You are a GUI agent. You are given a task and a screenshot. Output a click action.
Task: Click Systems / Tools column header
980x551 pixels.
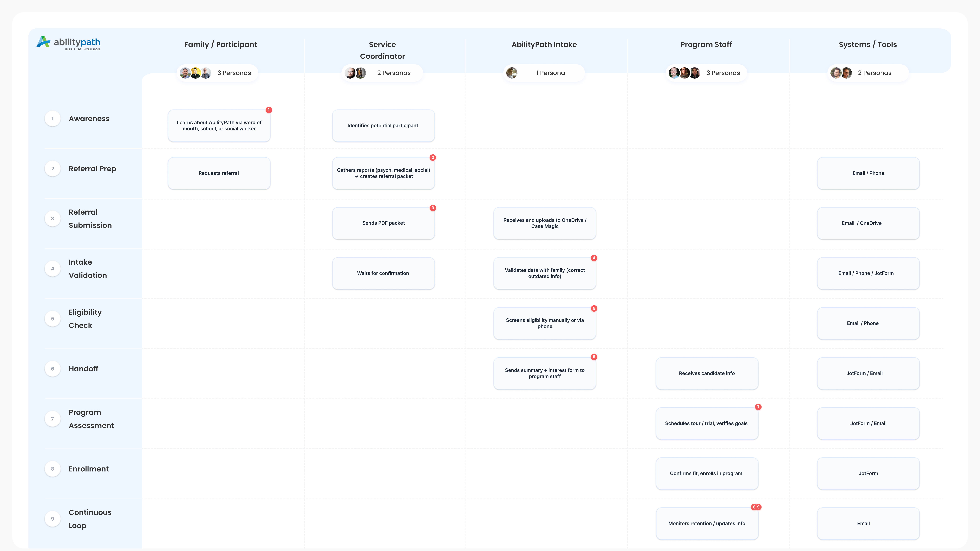point(867,45)
